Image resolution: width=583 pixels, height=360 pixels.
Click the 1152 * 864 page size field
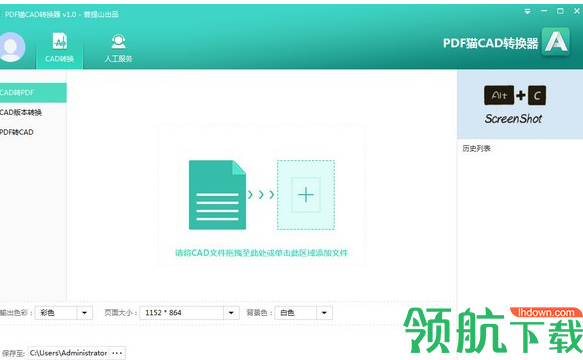(181, 313)
